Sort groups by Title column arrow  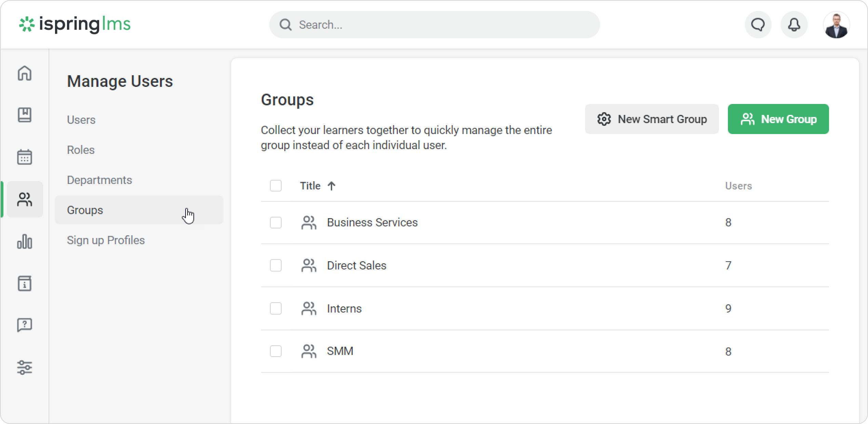click(331, 186)
